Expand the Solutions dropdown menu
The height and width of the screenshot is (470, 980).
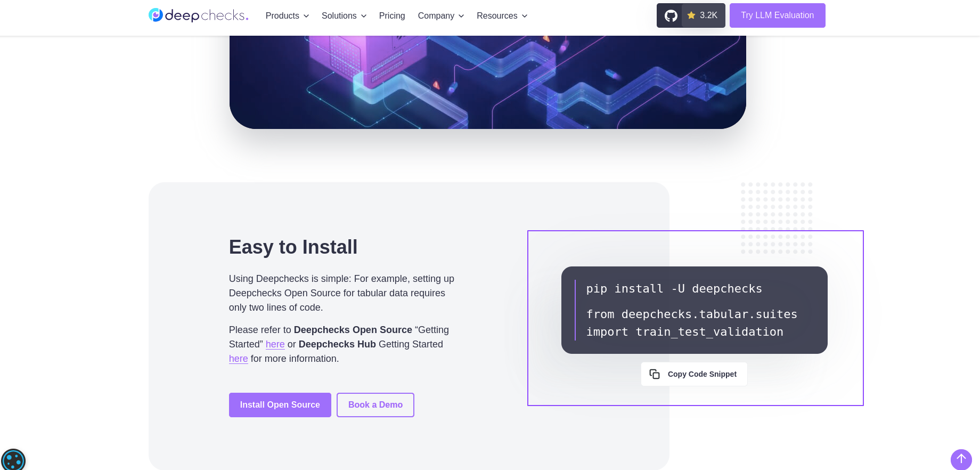(344, 16)
